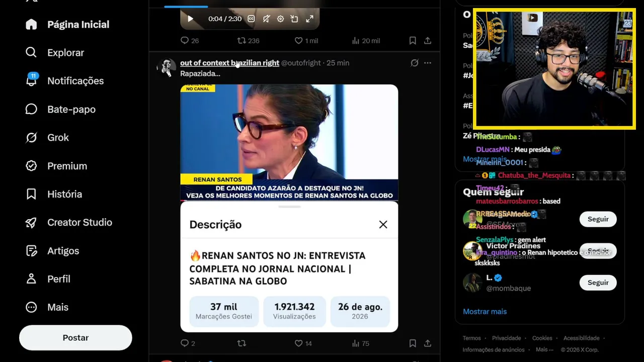Open the Cookies footer link
Image resolution: width=644 pixels, height=362 pixels.
[x=542, y=338]
